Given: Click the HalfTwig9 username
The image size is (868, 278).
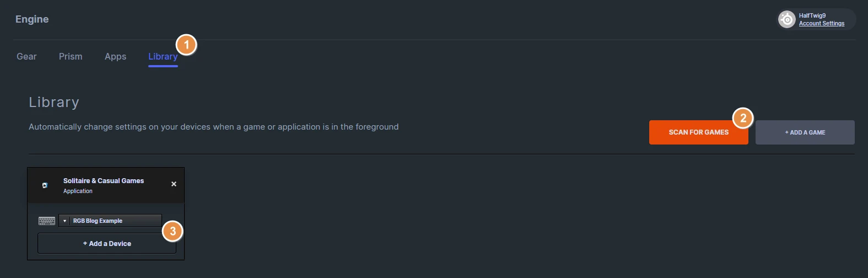Looking at the screenshot, I should (812, 15).
